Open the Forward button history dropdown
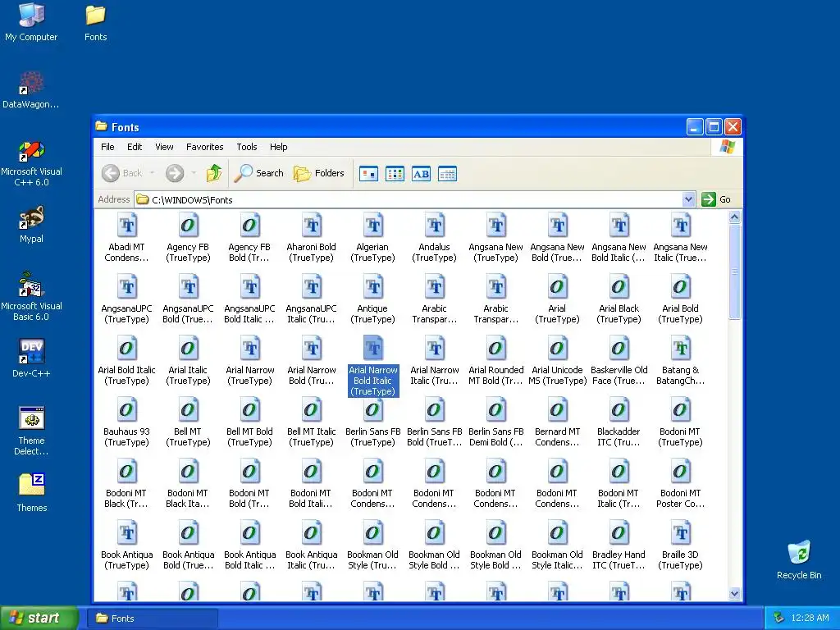Image resolution: width=840 pixels, height=630 pixels. pos(194,173)
